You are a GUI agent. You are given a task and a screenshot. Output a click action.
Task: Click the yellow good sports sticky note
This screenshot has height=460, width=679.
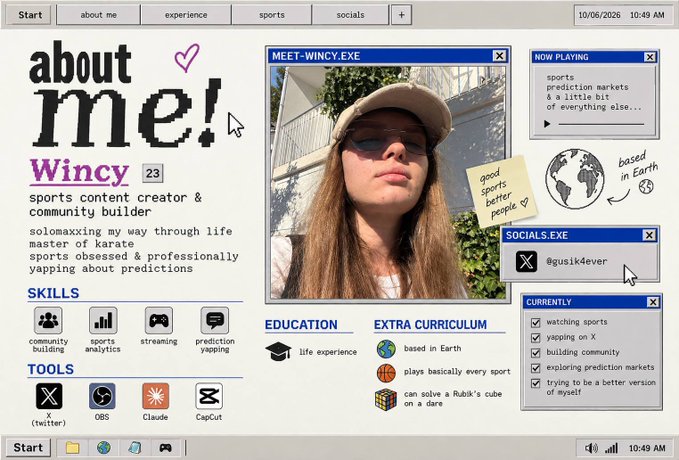(501, 191)
